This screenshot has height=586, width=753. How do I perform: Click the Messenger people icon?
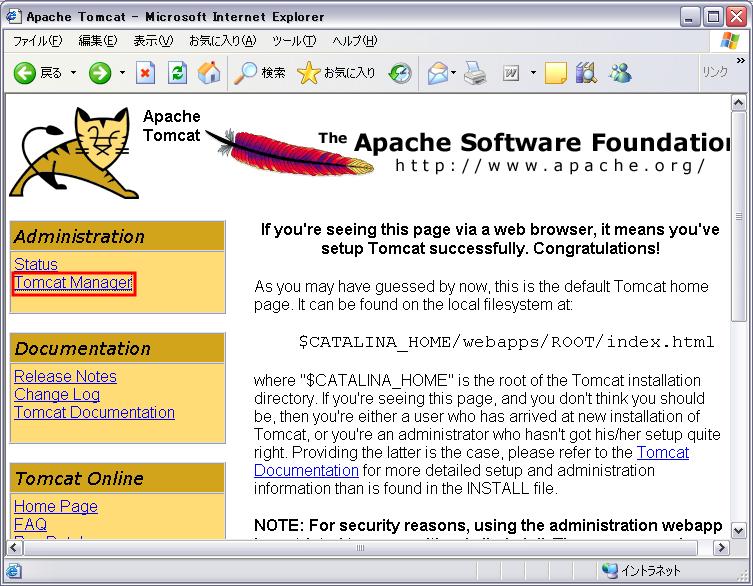pos(620,73)
